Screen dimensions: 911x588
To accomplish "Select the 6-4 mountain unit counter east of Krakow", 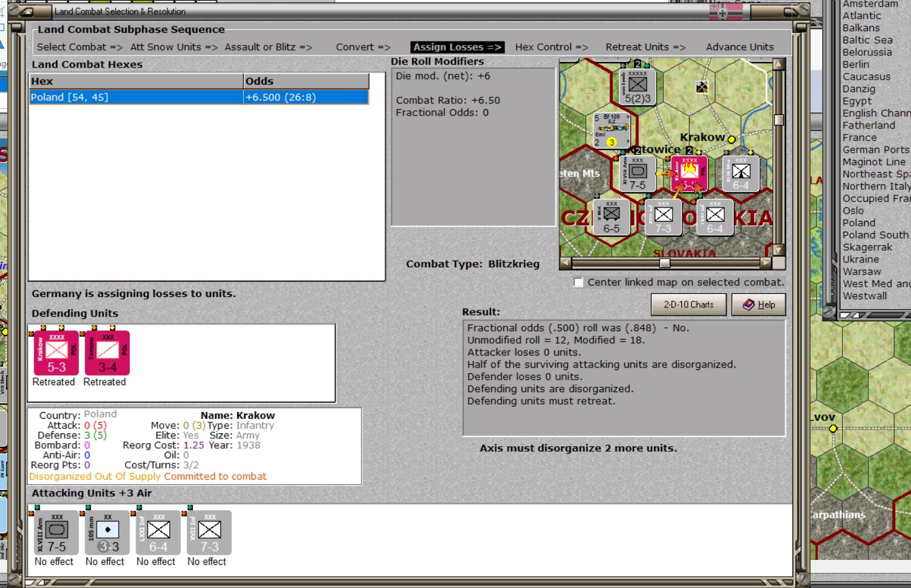I will (x=741, y=173).
